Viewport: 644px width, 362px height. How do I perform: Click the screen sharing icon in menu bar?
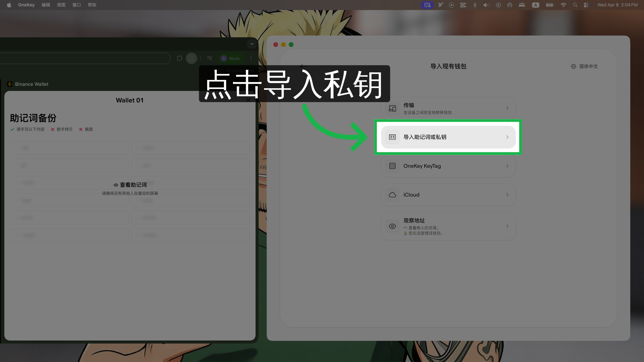tap(427, 5)
